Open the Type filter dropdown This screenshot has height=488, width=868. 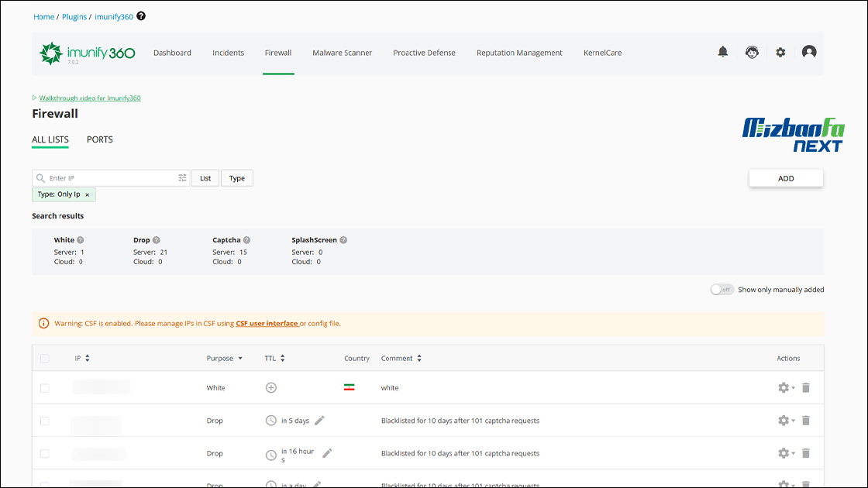(237, 178)
